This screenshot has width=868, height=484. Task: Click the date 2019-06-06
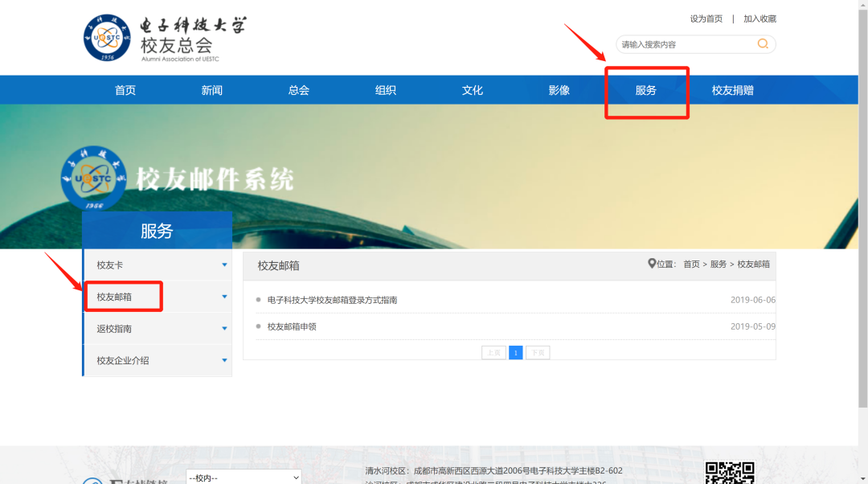tap(753, 300)
